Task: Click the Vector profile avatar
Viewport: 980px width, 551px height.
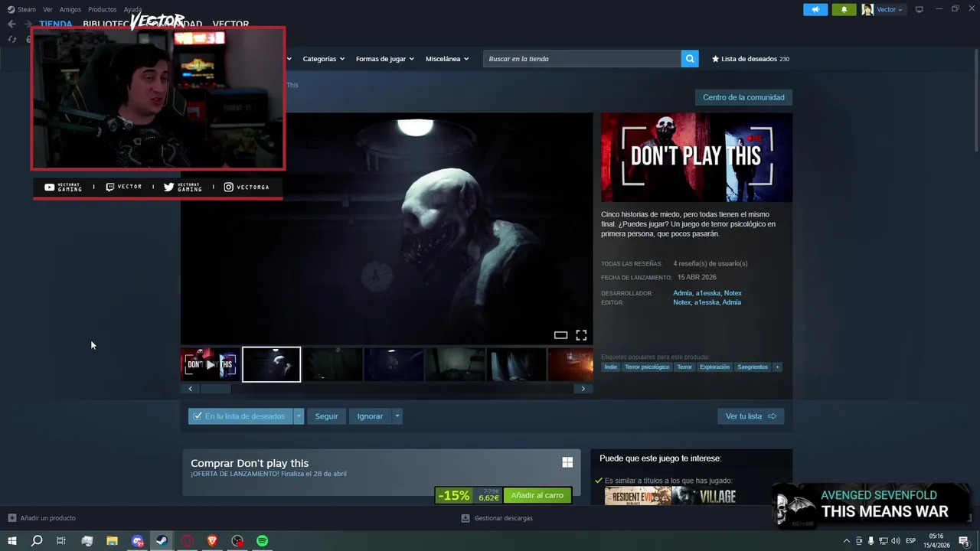Action: (867, 9)
